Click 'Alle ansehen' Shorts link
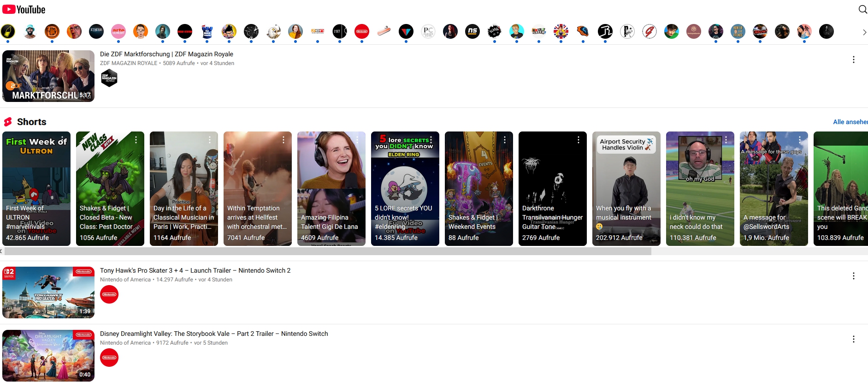This screenshot has width=868, height=382. (x=850, y=122)
